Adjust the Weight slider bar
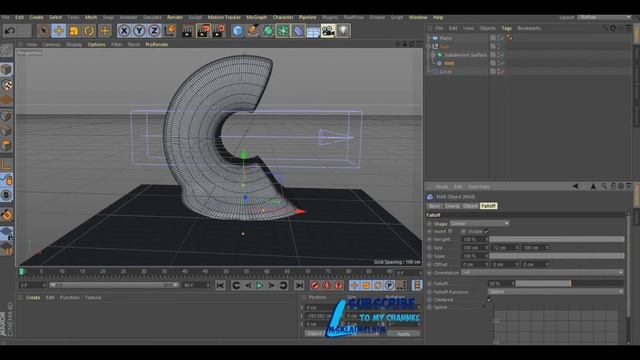Screen dimensions: 640x360 [x=557, y=239]
